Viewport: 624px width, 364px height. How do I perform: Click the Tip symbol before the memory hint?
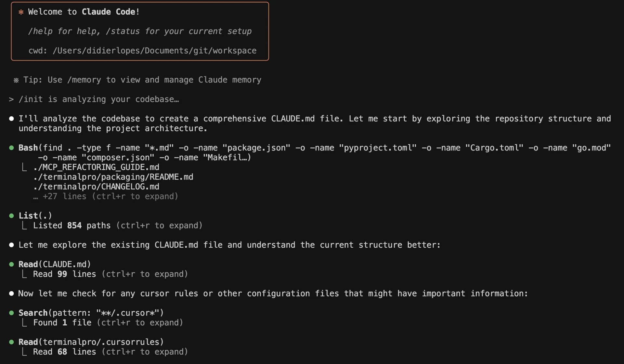pos(16,80)
